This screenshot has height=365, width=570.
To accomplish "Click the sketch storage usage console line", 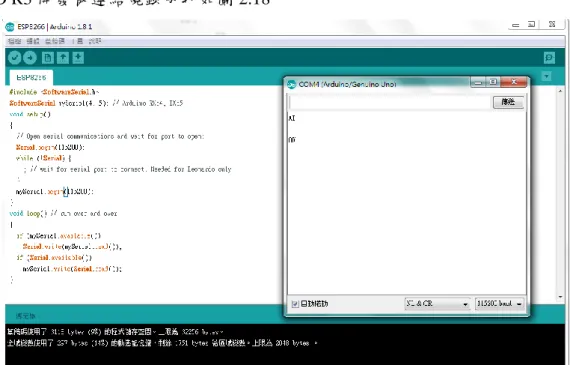I will [115, 332].
